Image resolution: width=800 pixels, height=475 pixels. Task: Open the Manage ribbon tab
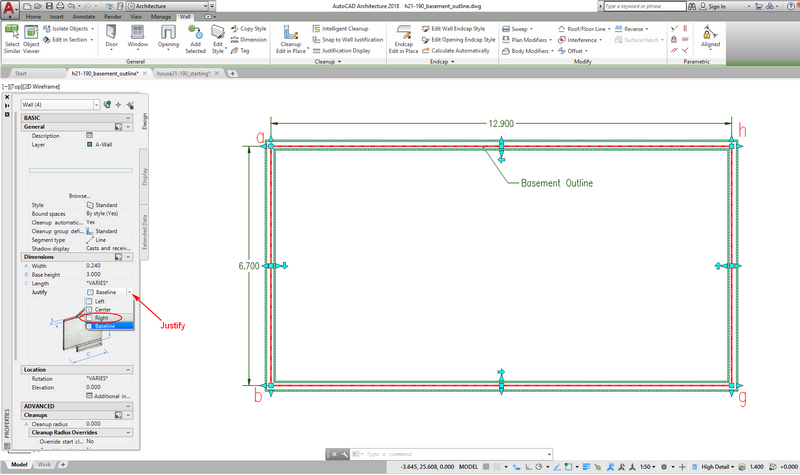[161, 16]
